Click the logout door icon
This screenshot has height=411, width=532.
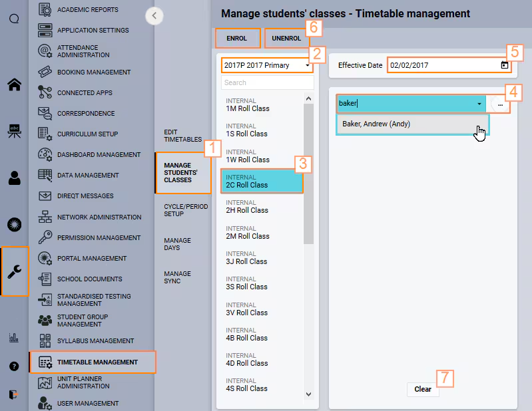click(13, 394)
